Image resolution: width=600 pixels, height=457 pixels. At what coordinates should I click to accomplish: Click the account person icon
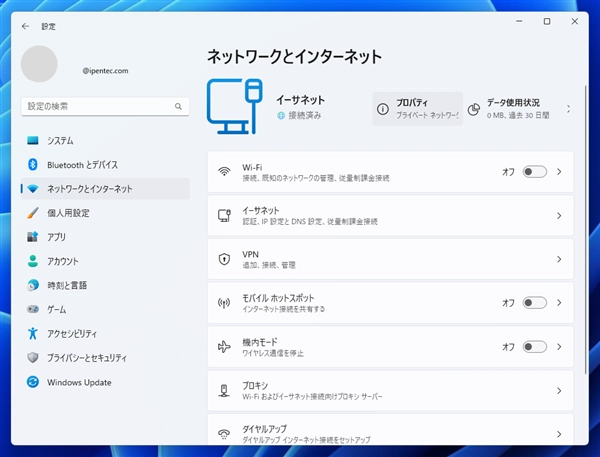[33, 261]
